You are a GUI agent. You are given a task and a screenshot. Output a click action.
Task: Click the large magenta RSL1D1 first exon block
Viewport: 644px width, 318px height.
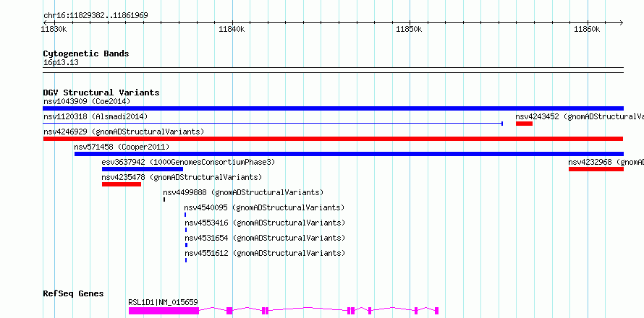(164, 311)
